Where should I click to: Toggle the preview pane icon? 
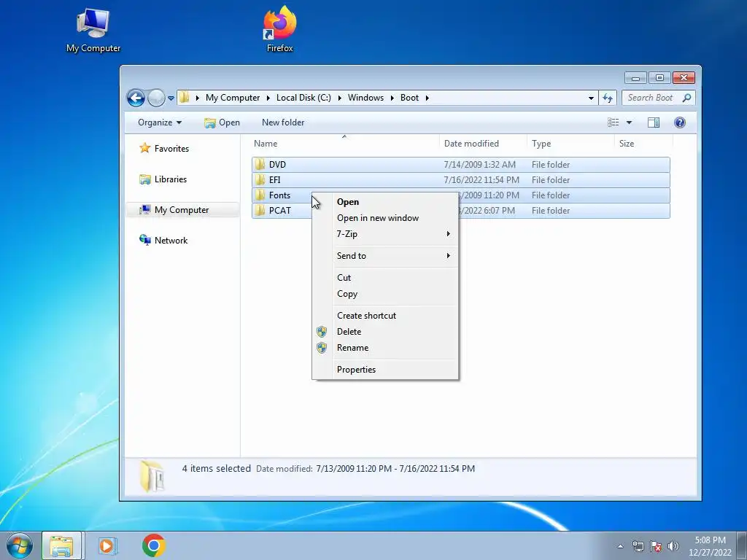[x=654, y=122]
